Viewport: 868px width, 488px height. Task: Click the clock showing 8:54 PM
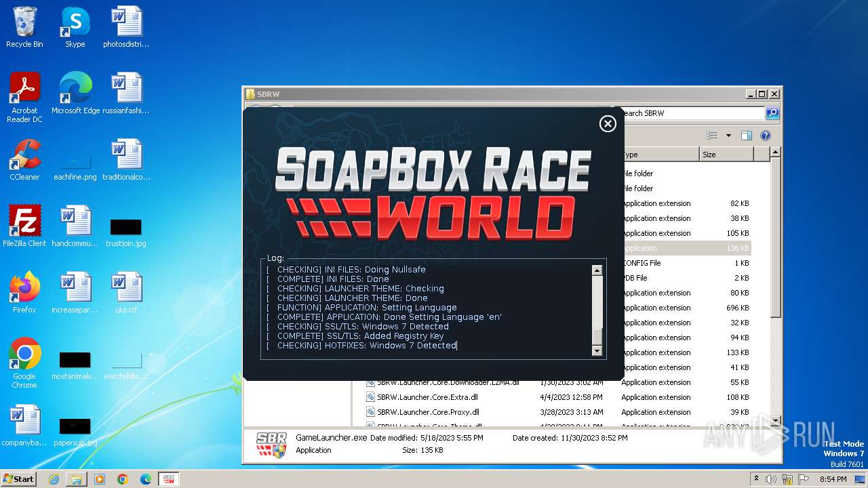[x=833, y=479]
